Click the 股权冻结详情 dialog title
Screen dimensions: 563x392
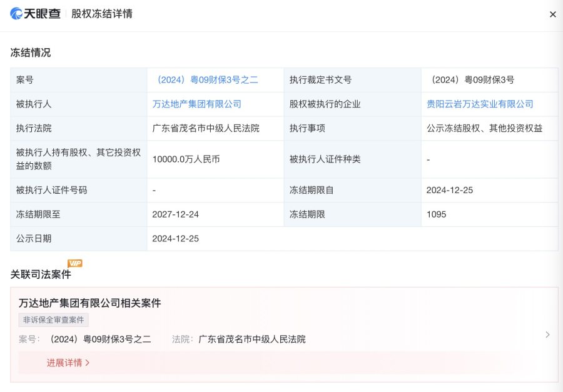[x=102, y=14]
